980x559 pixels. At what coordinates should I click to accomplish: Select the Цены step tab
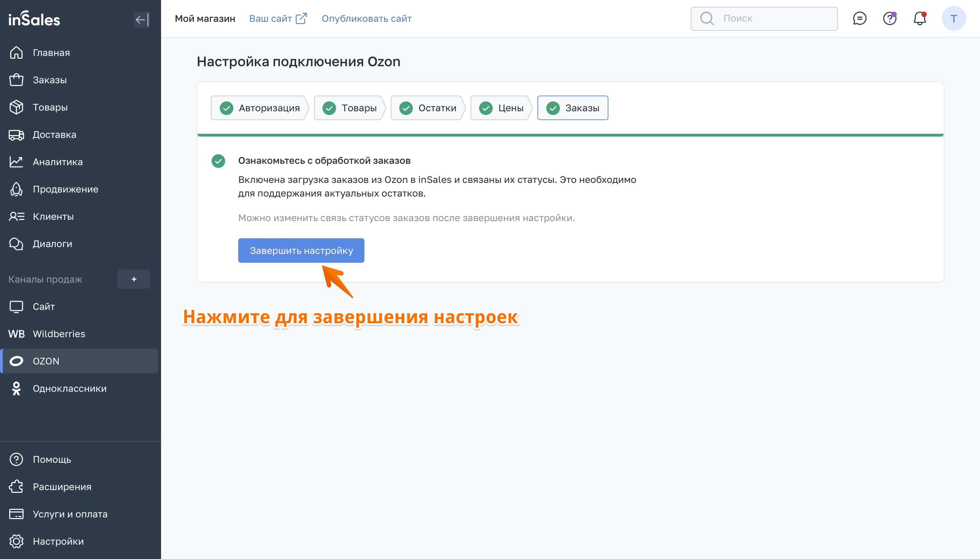(501, 108)
